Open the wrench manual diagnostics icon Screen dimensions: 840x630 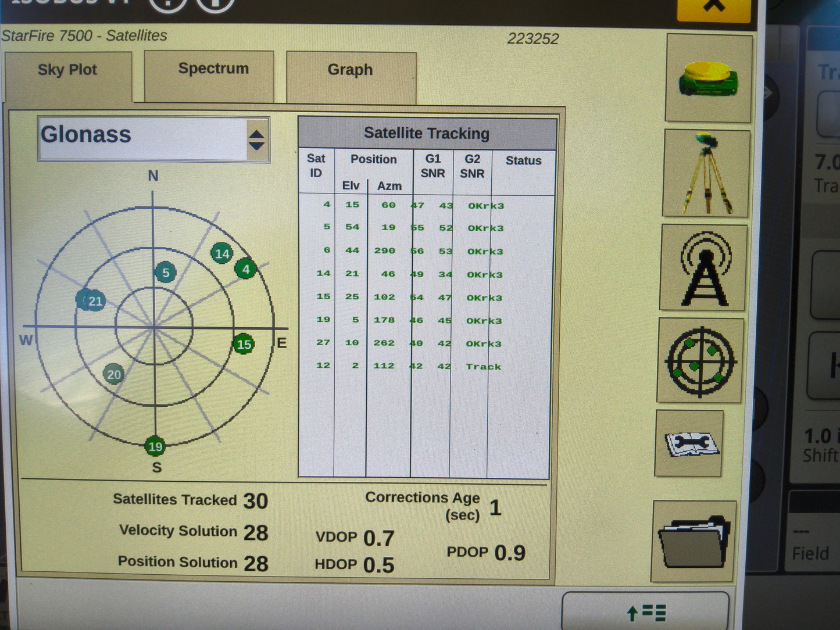[690, 443]
